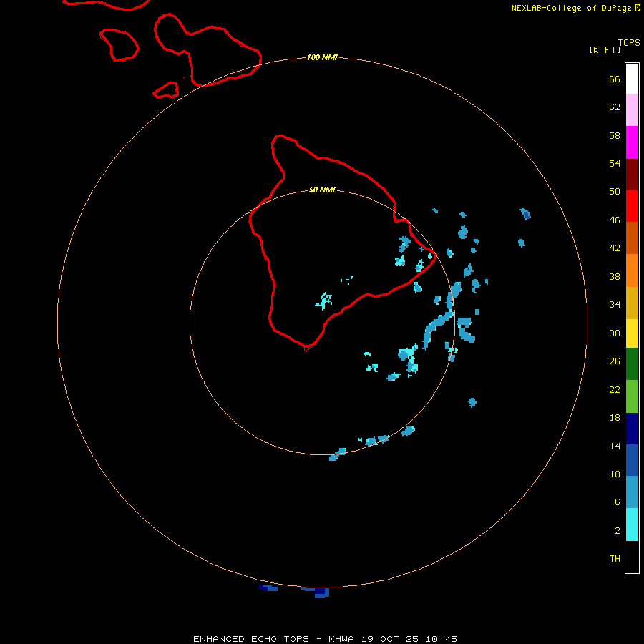
Task: Select the 34 legend value
Action: pyautogui.click(x=615, y=305)
